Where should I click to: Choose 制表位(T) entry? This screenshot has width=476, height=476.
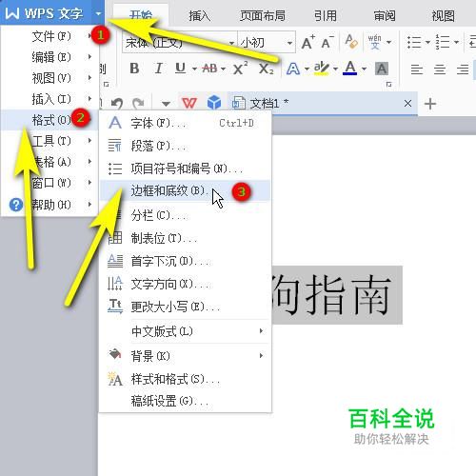(186, 238)
